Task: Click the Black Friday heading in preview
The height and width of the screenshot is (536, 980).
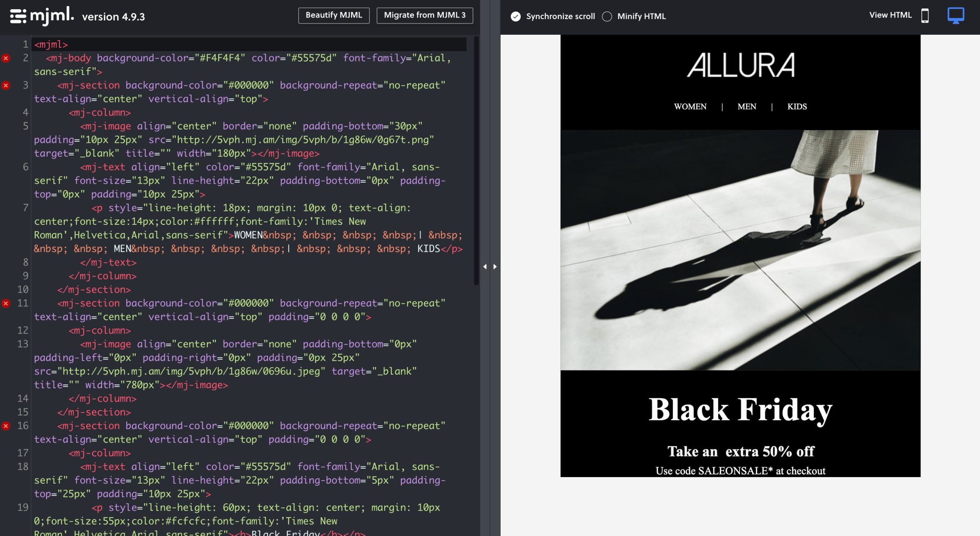Action: coord(740,410)
